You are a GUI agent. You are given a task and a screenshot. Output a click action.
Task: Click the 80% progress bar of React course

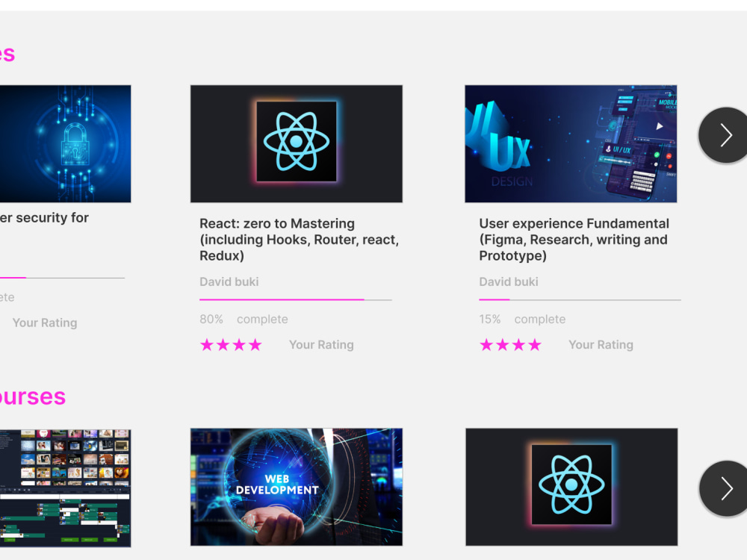[295, 299]
